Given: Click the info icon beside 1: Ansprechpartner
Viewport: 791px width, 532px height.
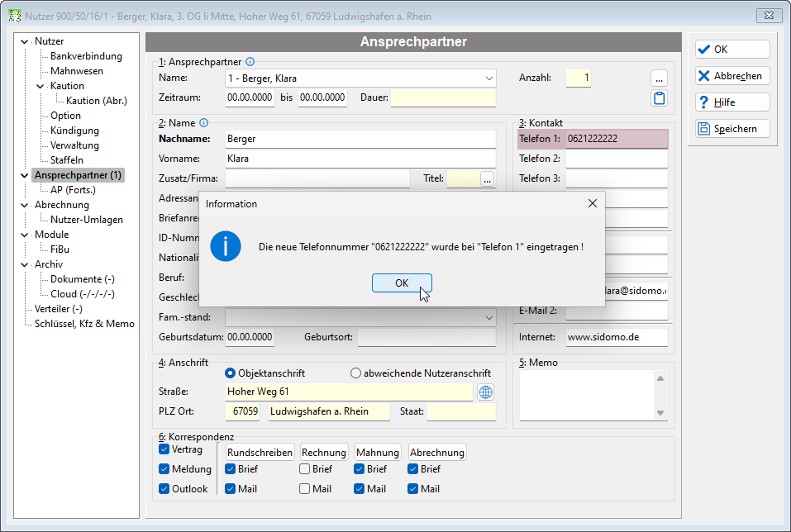Looking at the screenshot, I should pos(250,61).
